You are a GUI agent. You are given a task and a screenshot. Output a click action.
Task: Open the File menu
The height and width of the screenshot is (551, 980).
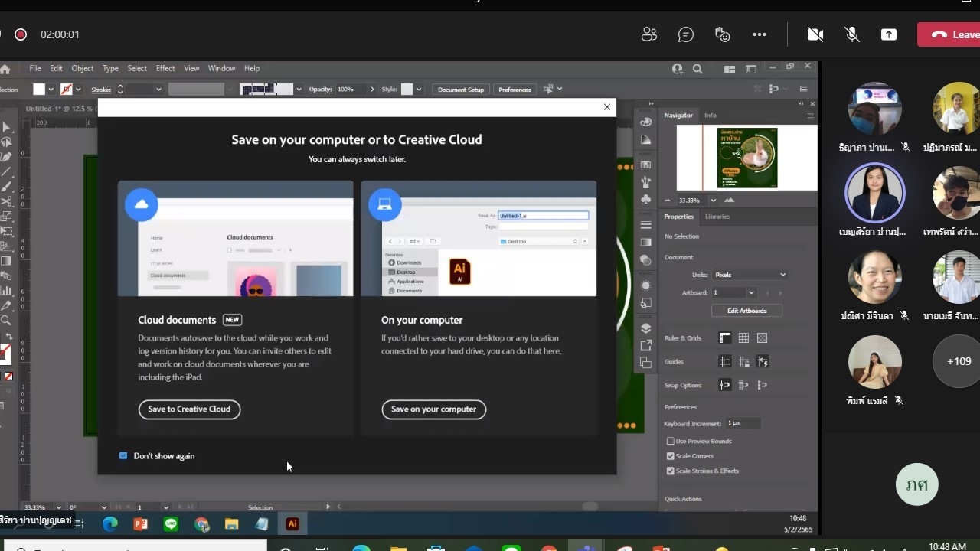(35, 69)
